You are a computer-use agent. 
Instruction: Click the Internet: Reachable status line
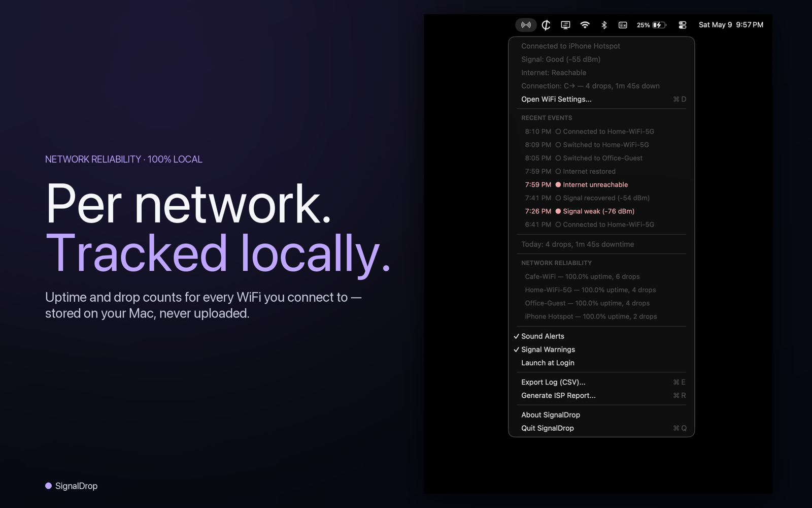pyautogui.click(x=601, y=73)
